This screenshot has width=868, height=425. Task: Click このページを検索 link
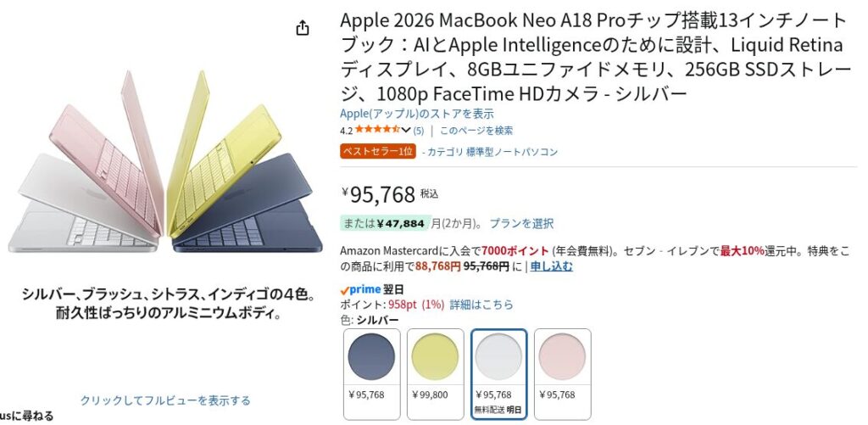pos(476,131)
